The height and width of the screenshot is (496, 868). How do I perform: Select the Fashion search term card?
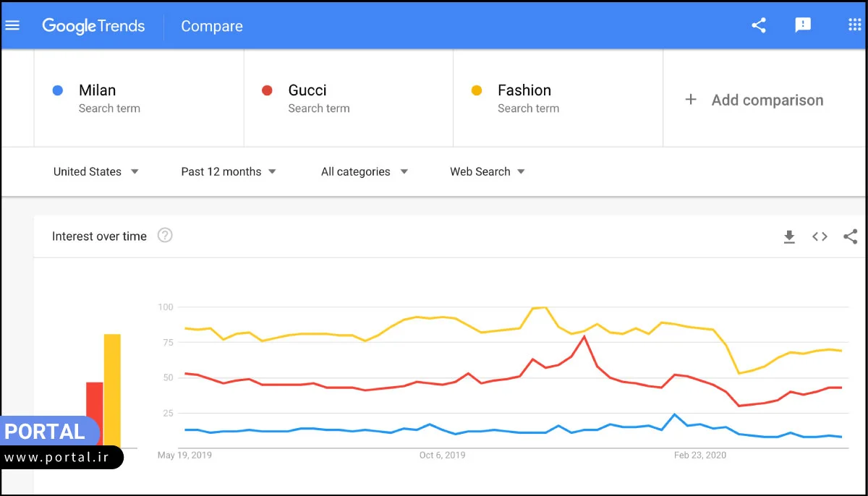(x=557, y=98)
